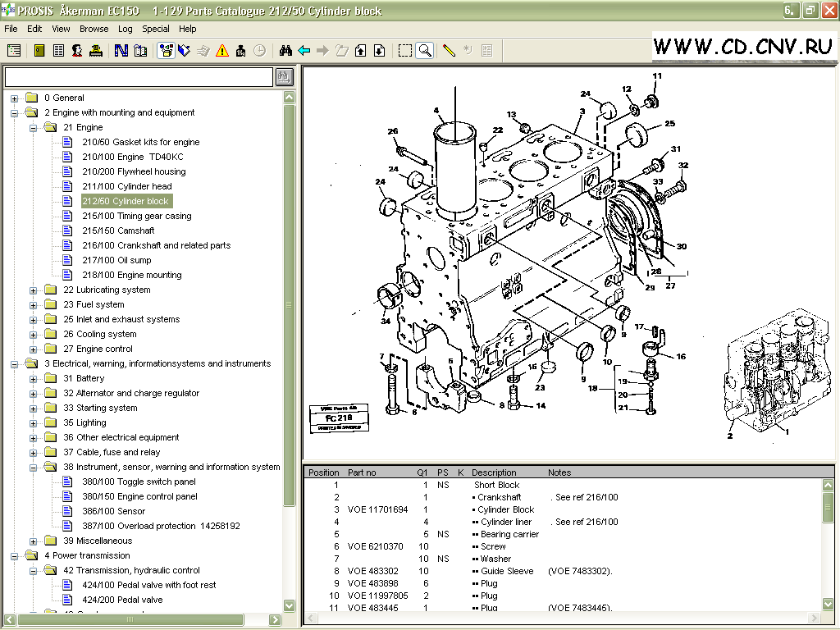Open the Help menu
The image size is (840, 630).
pos(188,29)
